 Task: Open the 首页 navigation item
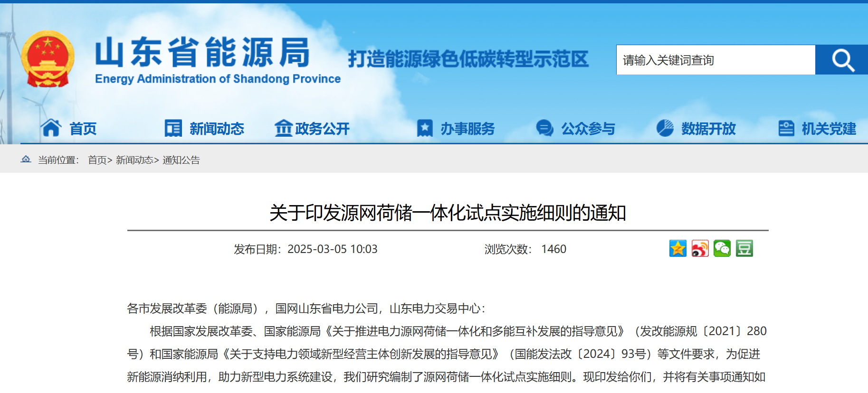tap(83, 129)
